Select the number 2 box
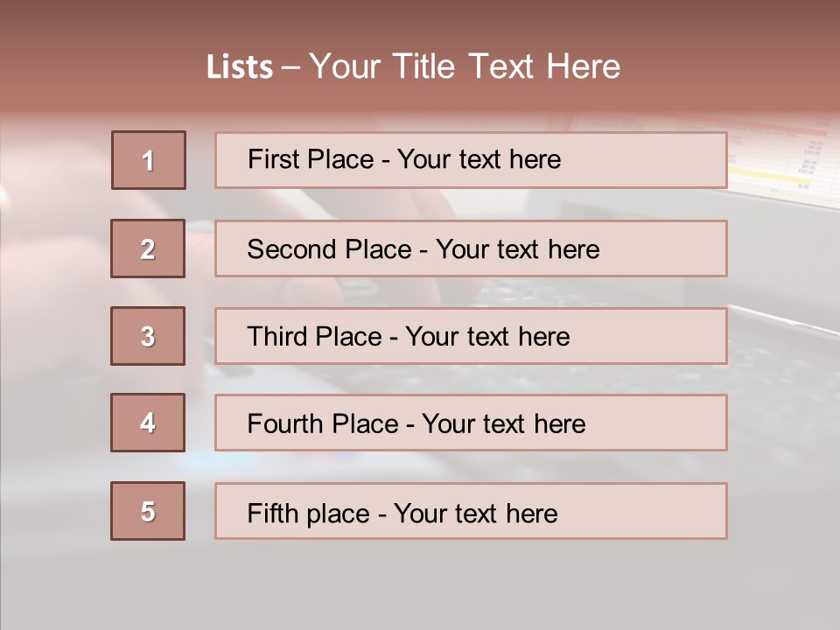 tap(148, 248)
